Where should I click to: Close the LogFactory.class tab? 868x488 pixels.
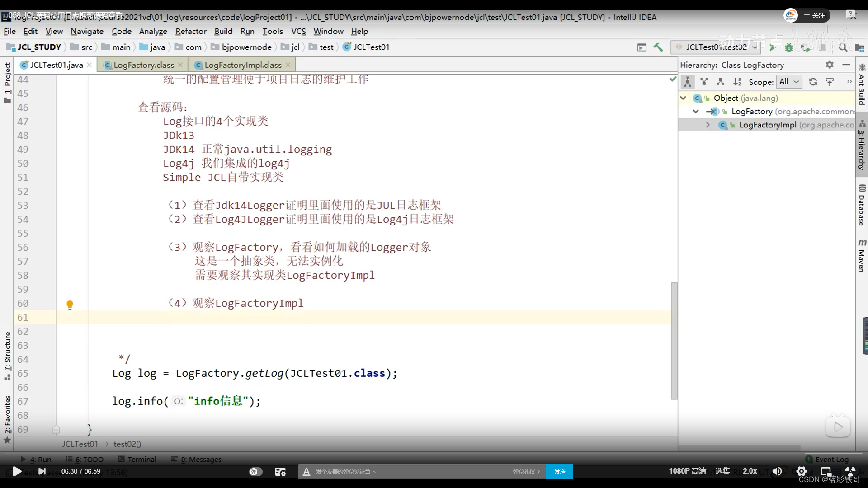180,65
